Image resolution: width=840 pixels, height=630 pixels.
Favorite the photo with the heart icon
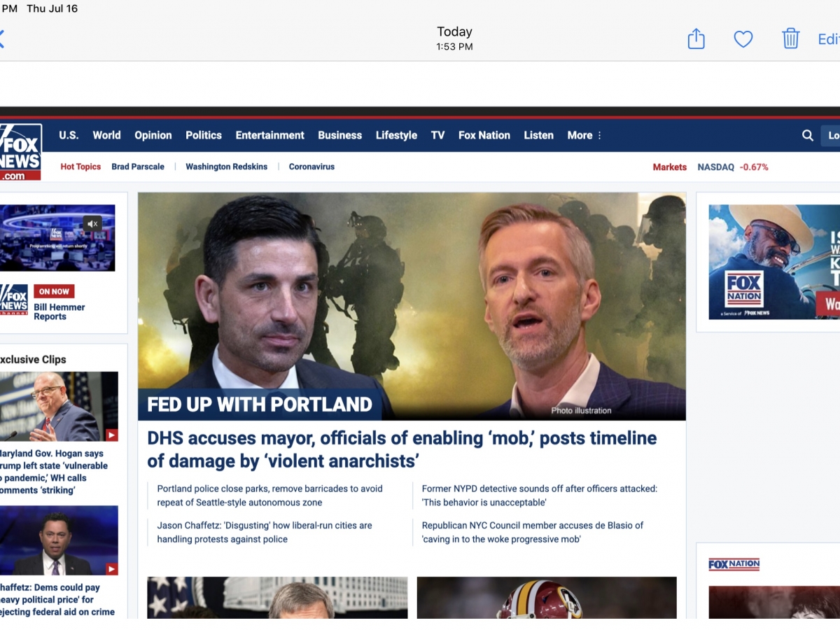(743, 39)
